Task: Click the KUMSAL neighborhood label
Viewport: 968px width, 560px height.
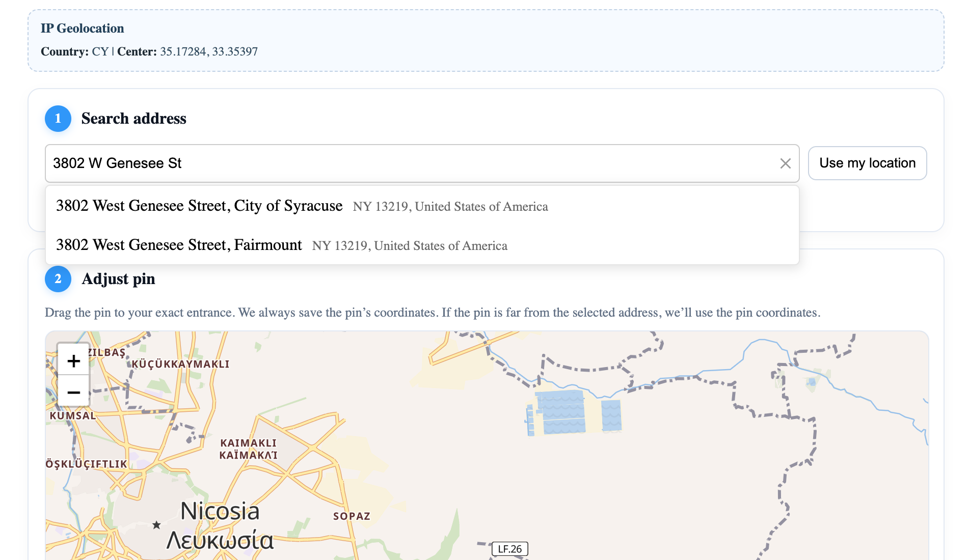Action: click(x=72, y=415)
